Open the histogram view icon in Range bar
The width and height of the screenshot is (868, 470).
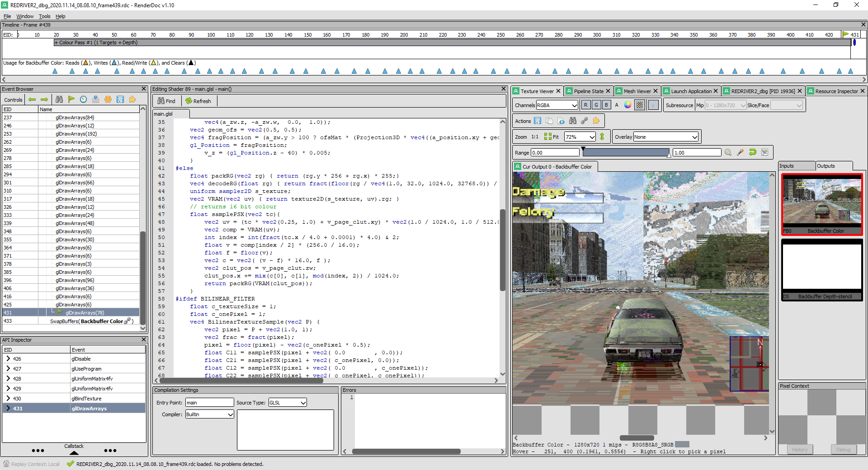click(764, 152)
